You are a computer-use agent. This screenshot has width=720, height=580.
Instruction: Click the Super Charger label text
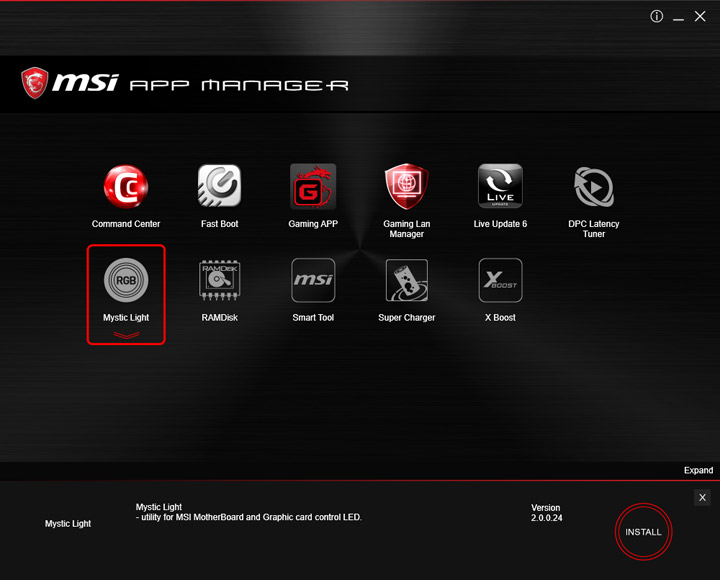coord(406,318)
